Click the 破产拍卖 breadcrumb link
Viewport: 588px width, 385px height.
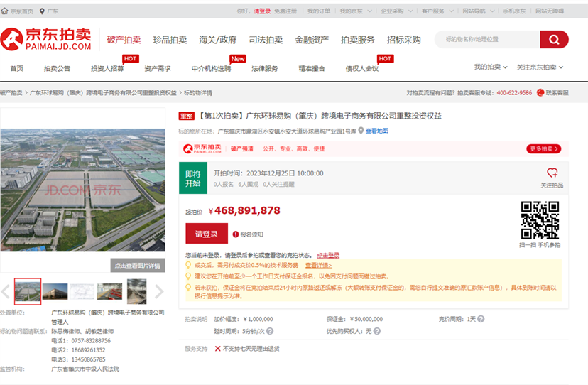point(11,92)
